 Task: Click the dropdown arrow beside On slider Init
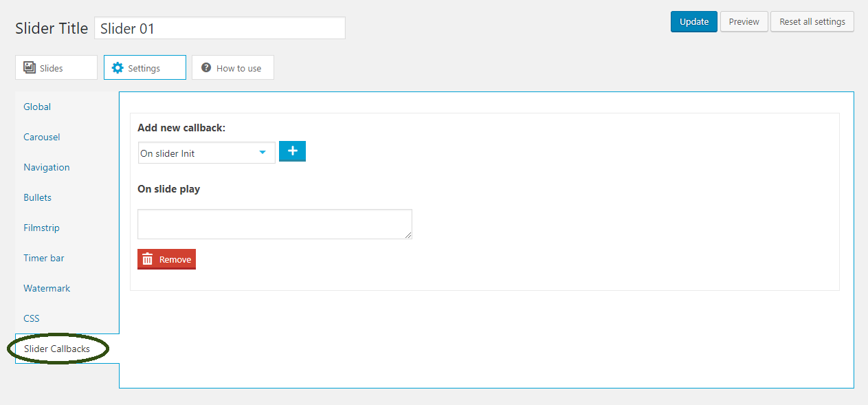point(263,153)
